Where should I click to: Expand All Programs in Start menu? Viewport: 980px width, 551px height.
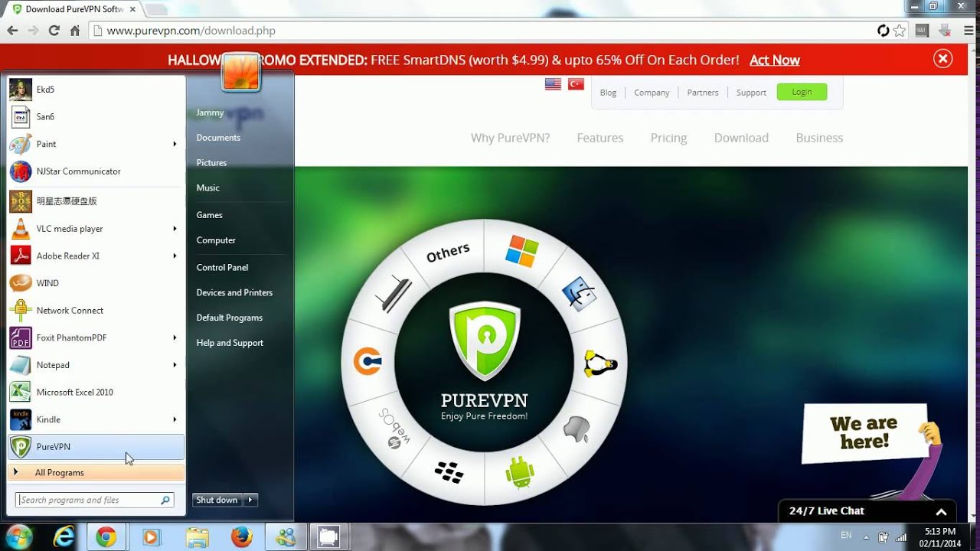(96, 473)
